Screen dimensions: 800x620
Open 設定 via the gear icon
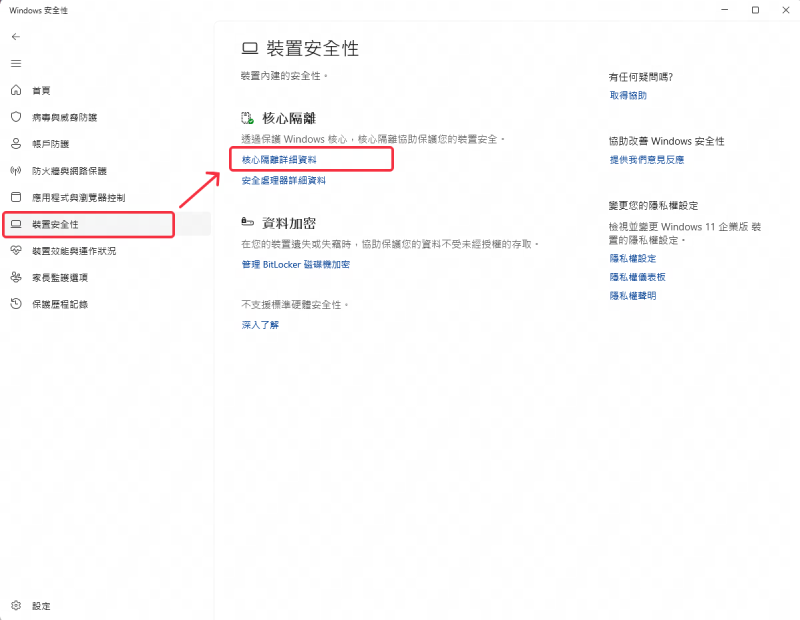point(16,606)
